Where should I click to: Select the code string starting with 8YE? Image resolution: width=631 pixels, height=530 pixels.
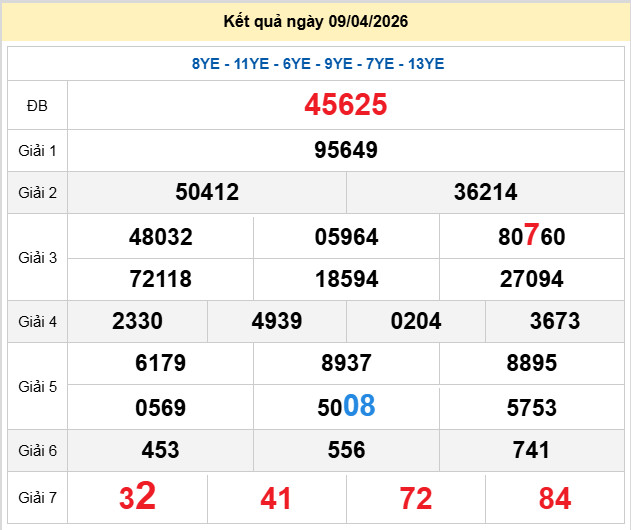click(317, 64)
